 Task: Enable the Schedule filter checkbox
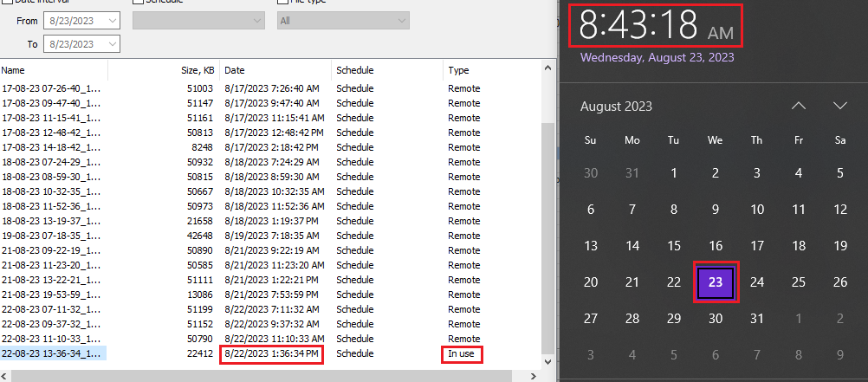tap(139, 2)
